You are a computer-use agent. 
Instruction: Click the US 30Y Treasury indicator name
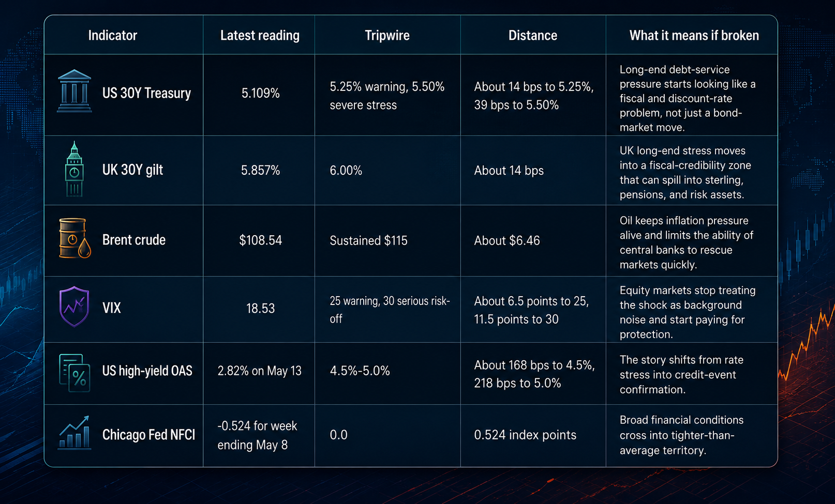tap(146, 93)
